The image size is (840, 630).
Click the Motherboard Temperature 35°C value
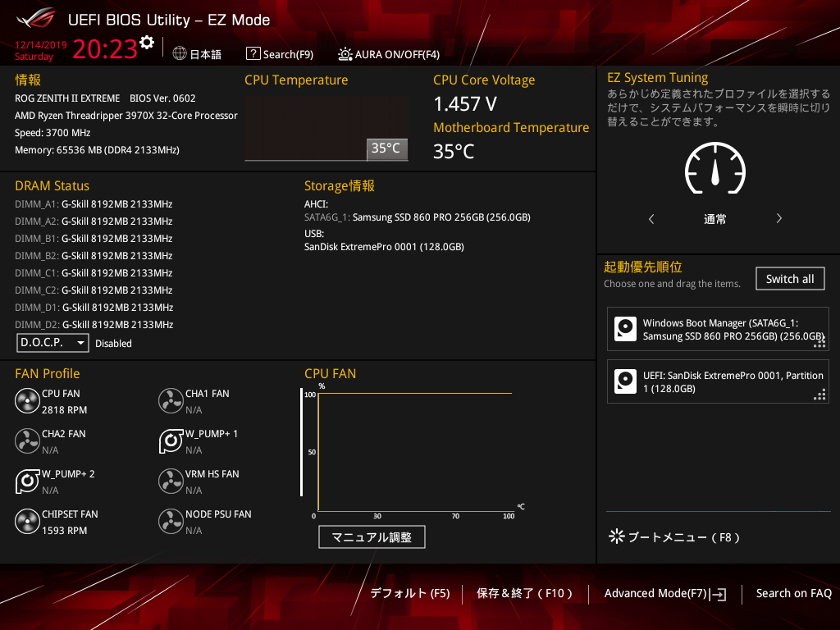(x=454, y=152)
